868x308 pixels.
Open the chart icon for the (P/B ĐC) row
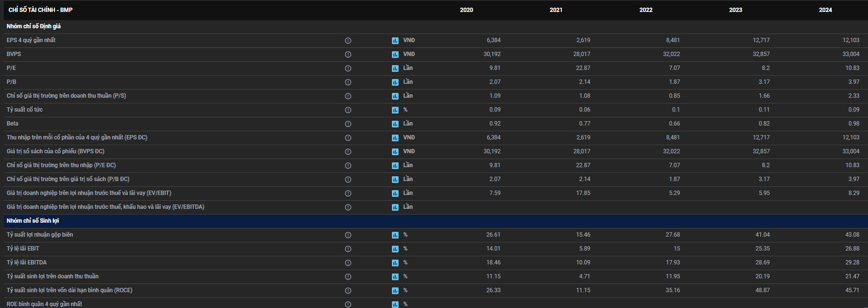point(395,180)
